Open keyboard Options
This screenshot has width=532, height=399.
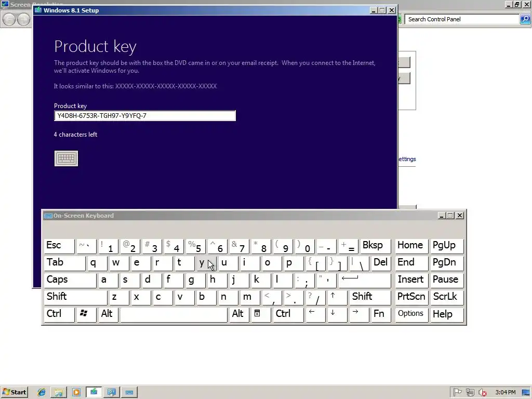click(x=411, y=314)
